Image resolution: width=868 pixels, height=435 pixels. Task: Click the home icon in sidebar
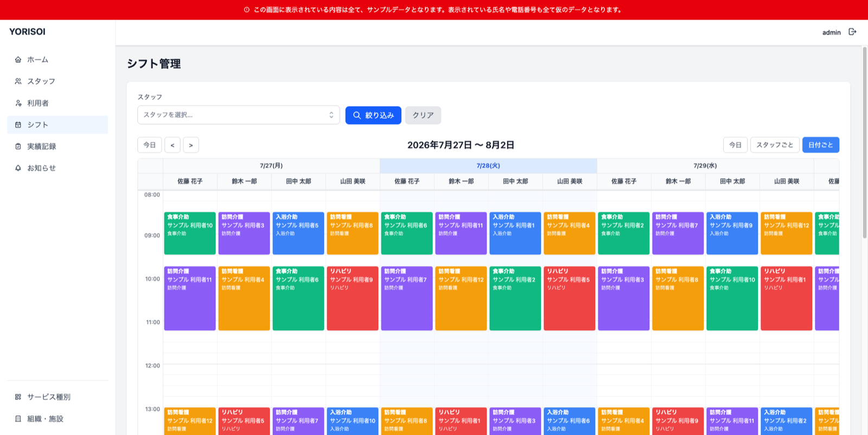click(18, 60)
